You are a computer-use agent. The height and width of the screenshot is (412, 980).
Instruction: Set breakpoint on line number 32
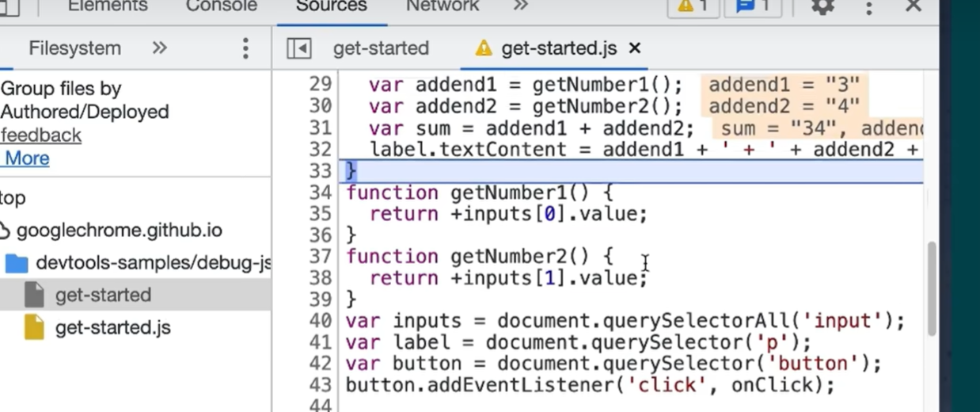click(x=320, y=150)
